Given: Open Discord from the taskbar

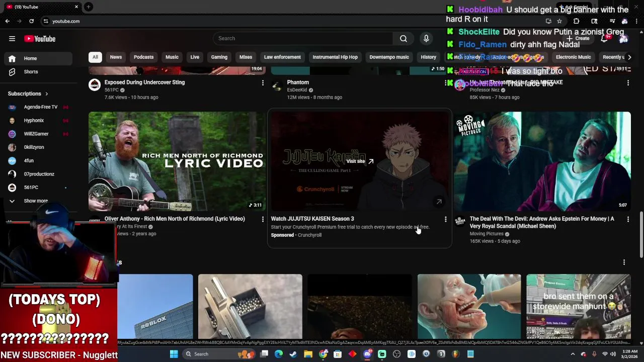Looking at the screenshot, I should tap(367, 354).
